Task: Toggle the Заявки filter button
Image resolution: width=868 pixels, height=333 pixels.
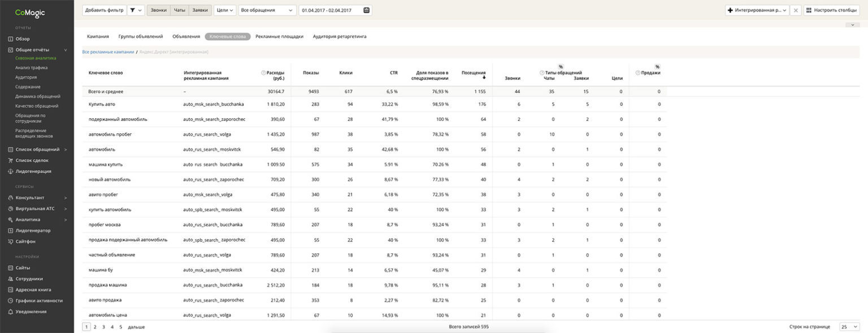Action: (x=199, y=10)
